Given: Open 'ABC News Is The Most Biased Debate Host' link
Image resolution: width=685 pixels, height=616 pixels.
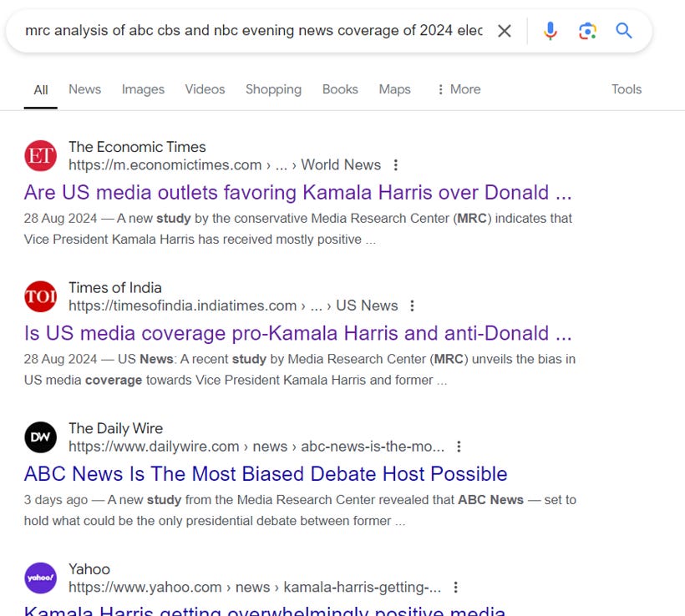Looking at the screenshot, I should coord(266,474).
